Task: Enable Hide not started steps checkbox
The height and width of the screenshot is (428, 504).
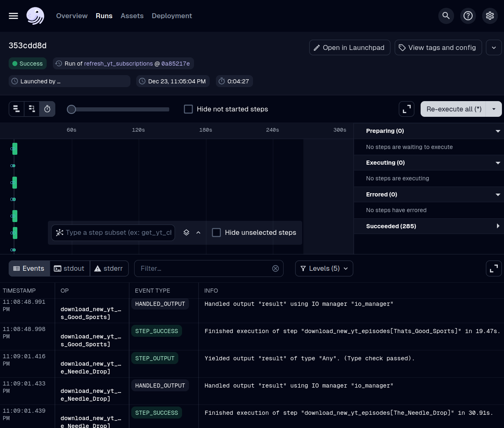Action: pos(188,109)
